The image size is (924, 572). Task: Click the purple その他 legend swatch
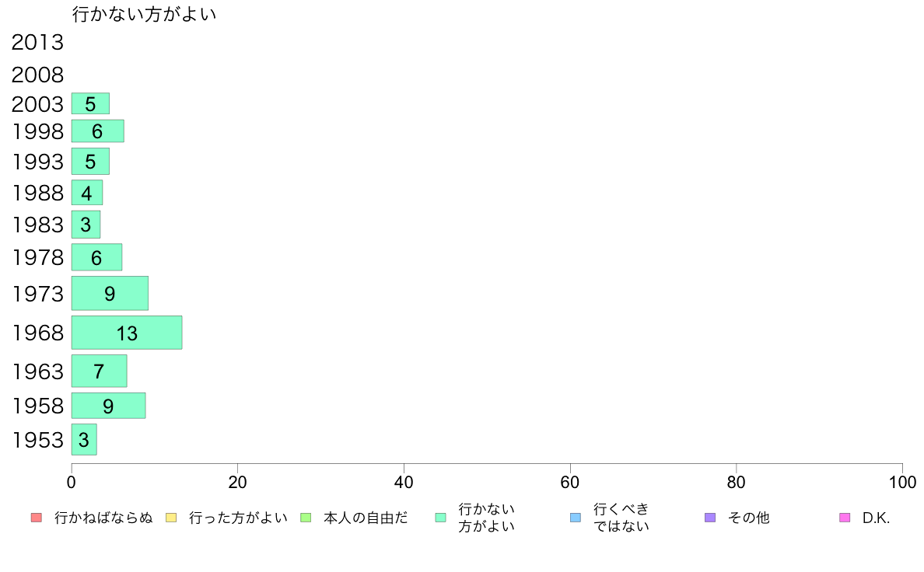click(x=710, y=518)
